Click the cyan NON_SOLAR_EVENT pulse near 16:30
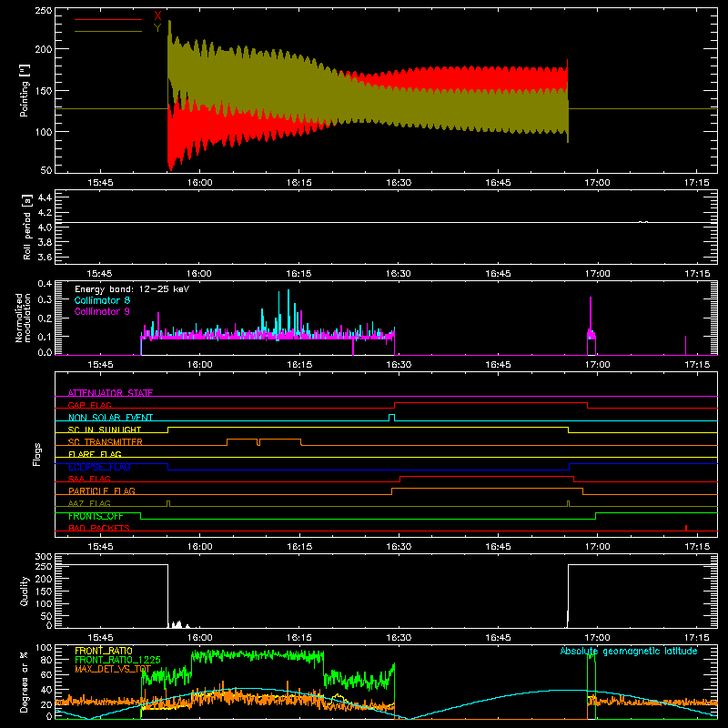This screenshot has width=728, height=728. [392, 418]
